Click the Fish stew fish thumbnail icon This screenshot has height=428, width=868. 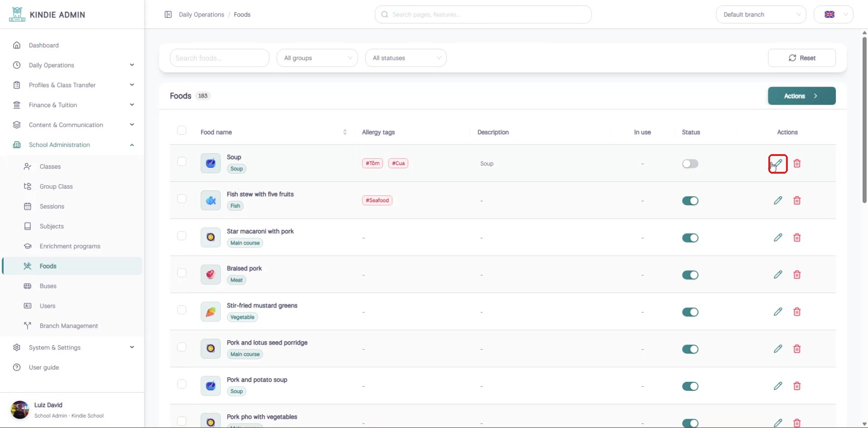pos(211,200)
